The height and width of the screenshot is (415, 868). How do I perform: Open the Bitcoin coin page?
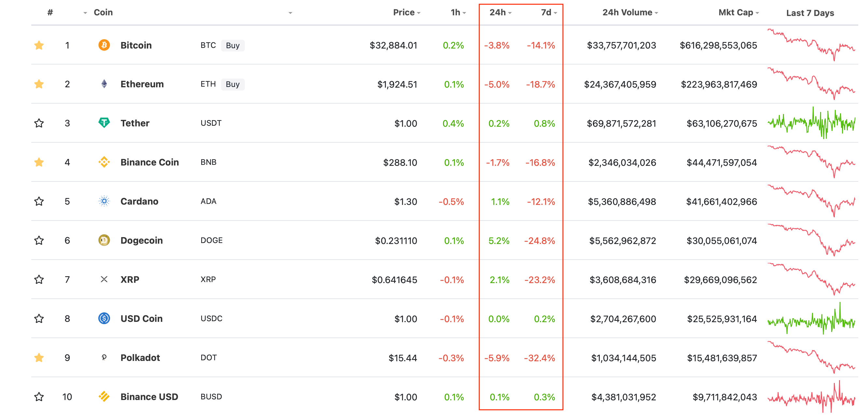[x=136, y=45]
